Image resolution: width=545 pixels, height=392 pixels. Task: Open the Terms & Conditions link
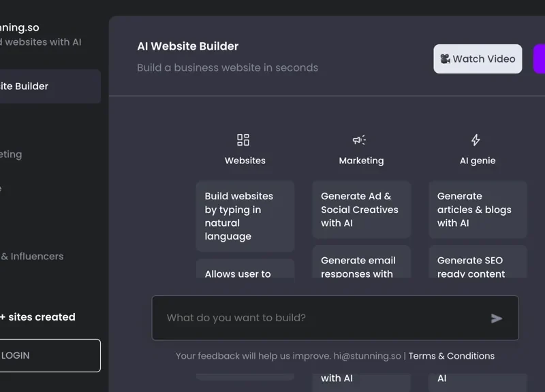point(451,356)
